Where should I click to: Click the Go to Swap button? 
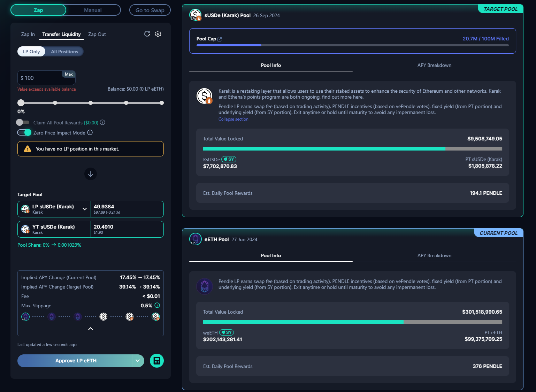coord(150,10)
